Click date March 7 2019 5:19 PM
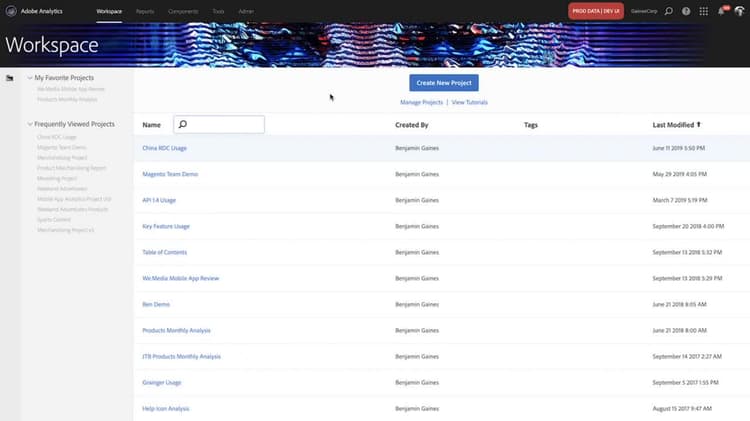Viewport: 750px width, 421px height. pos(680,200)
